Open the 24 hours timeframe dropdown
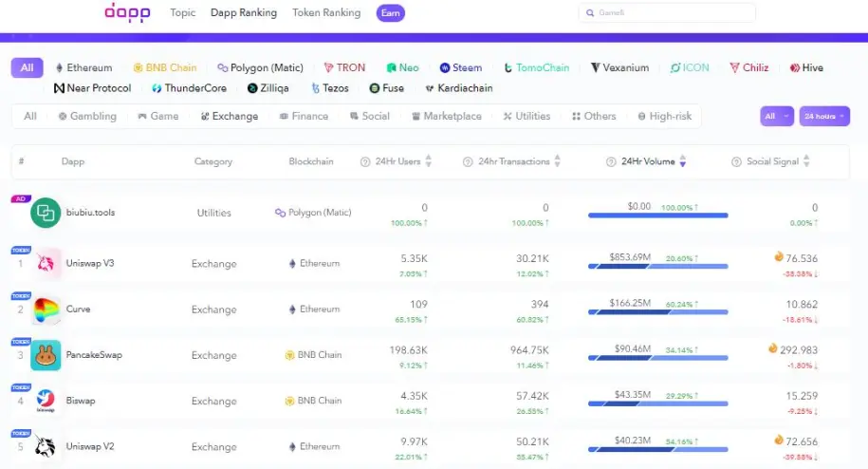Viewport: 868px width, 469px height. [824, 116]
